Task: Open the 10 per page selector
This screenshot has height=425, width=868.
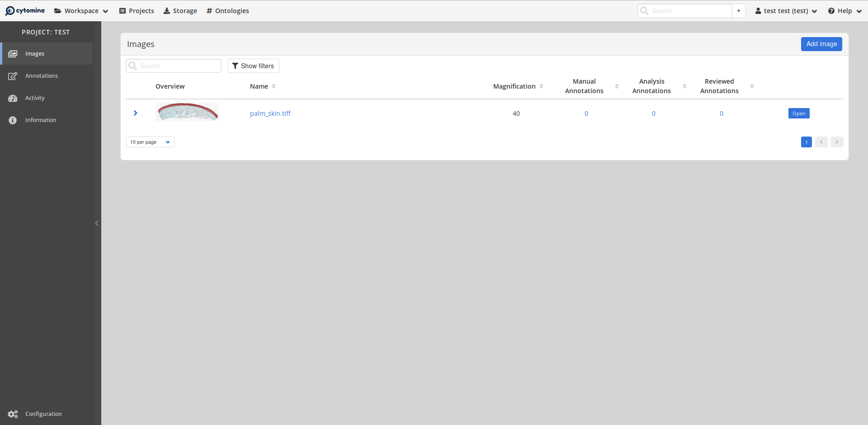Action: pyautogui.click(x=149, y=142)
